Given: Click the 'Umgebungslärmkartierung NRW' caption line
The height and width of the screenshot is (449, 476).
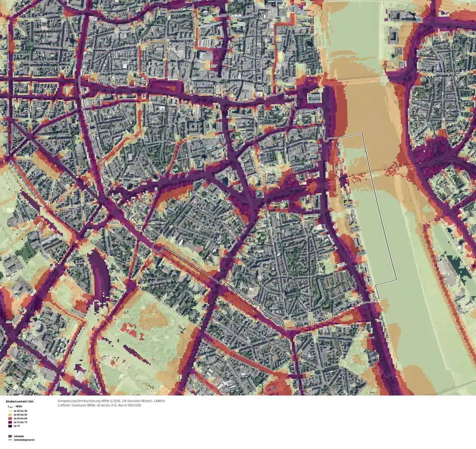Looking at the screenshot, I should [111, 401].
